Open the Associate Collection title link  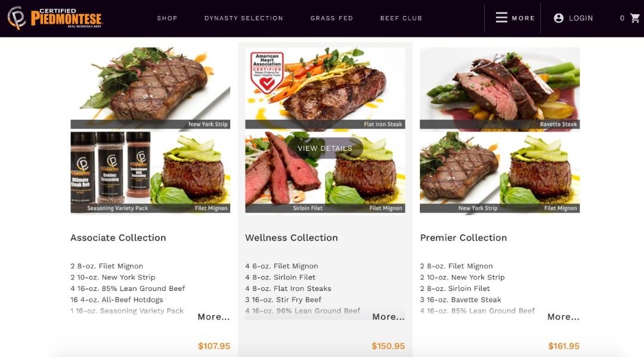118,238
